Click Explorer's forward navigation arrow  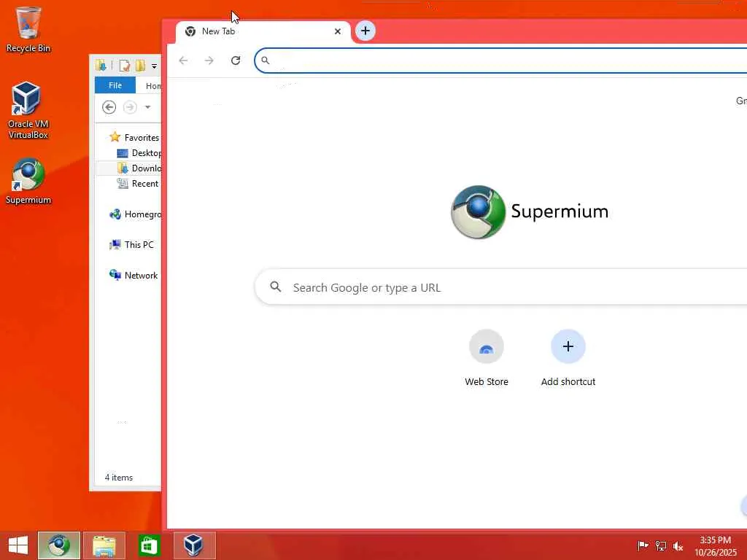(x=130, y=107)
